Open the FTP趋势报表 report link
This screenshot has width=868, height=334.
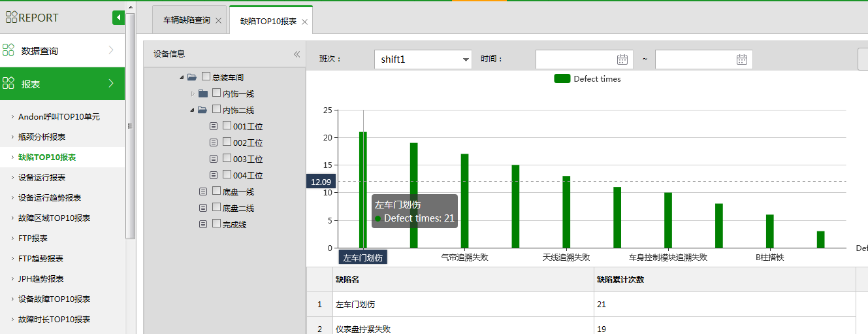point(40,259)
